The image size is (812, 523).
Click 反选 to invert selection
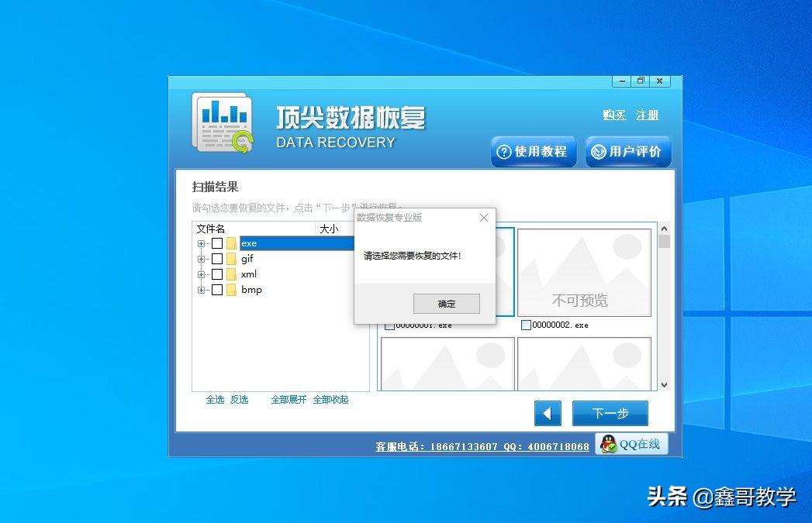tap(239, 399)
